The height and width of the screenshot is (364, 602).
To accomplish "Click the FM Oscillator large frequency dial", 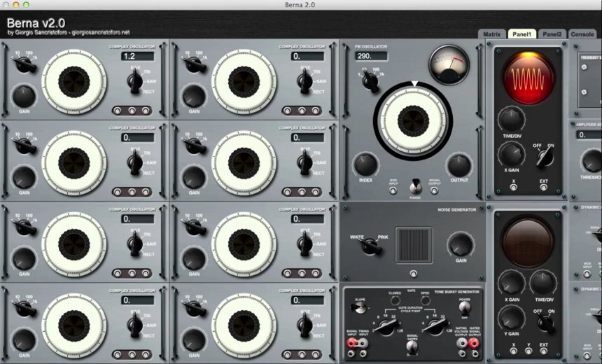I will (x=413, y=121).
